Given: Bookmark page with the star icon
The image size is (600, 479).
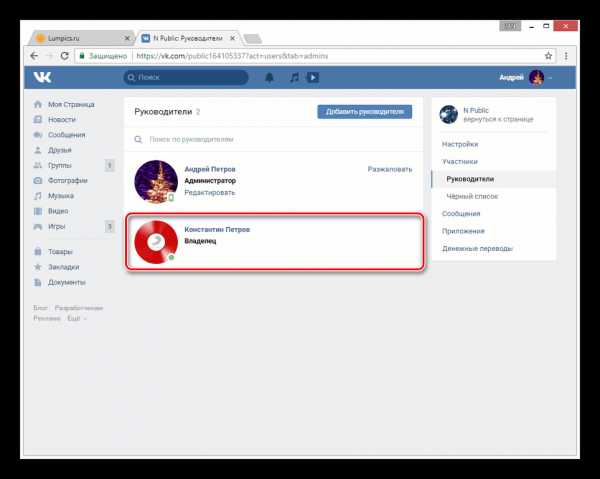Looking at the screenshot, I should click(548, 56).
